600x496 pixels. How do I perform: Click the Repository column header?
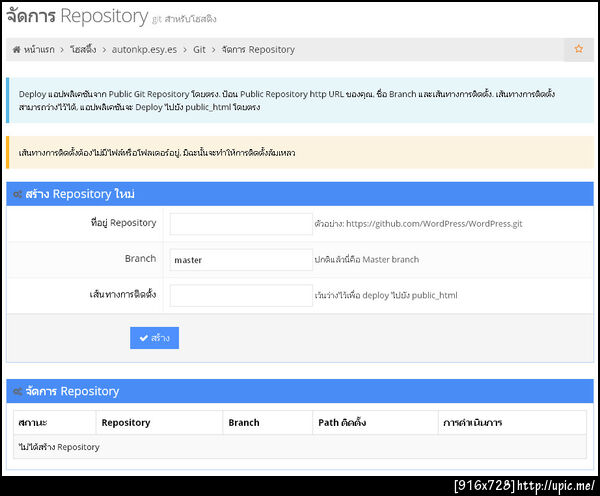tap(126, 422)
